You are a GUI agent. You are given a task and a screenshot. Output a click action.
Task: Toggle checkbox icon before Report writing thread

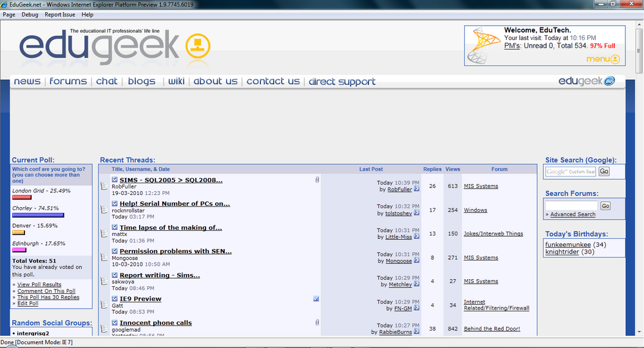point(115,275)
